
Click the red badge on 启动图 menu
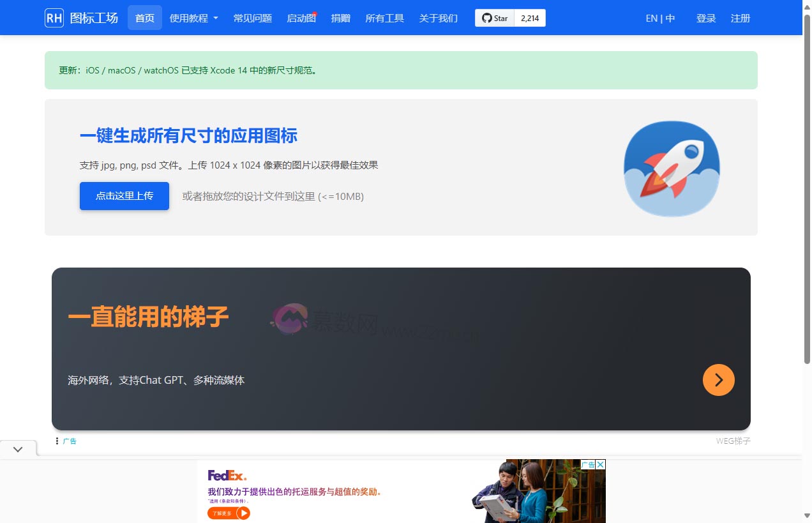coord(315,13)
